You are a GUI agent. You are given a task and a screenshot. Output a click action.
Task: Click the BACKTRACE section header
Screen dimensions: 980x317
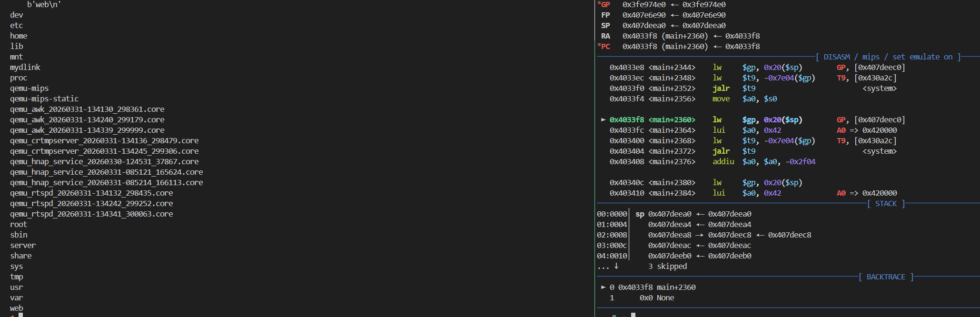[x=885, y=277]
